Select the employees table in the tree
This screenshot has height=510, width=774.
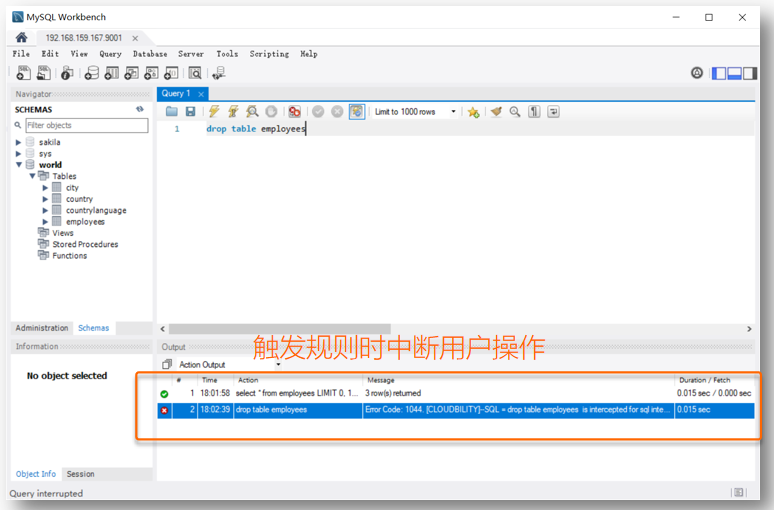85,222
